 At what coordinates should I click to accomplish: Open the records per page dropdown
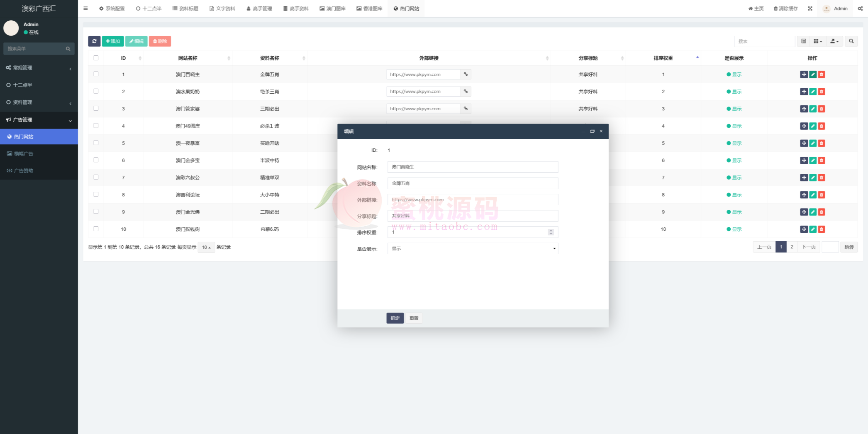(x=206, y=247)
